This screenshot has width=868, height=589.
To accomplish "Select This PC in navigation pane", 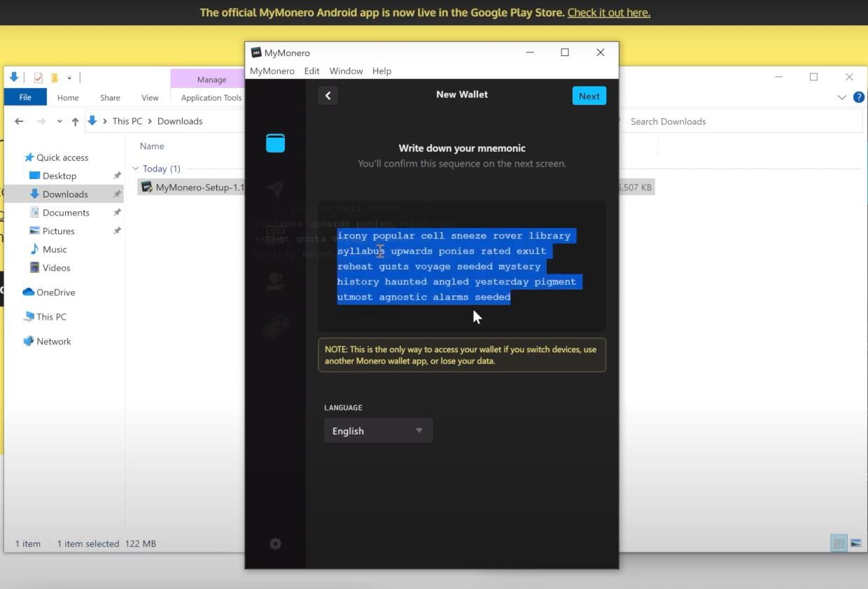I will [51, 316].
